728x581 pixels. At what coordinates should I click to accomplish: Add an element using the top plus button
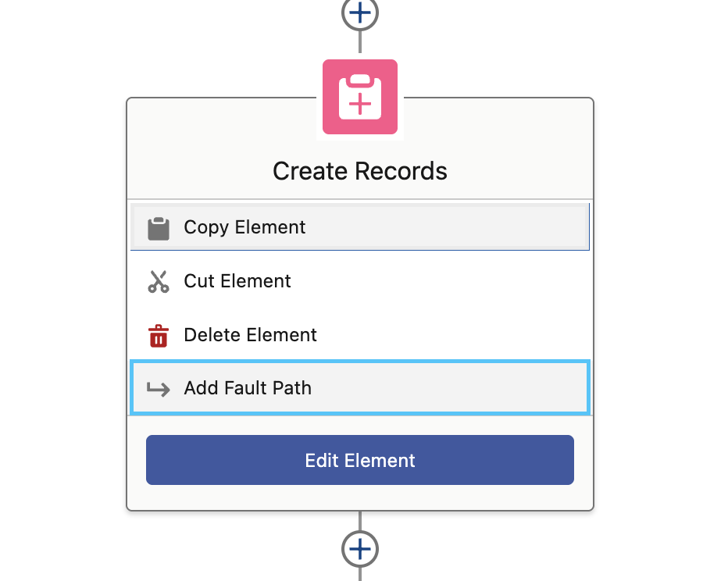[x=359, y=12]
